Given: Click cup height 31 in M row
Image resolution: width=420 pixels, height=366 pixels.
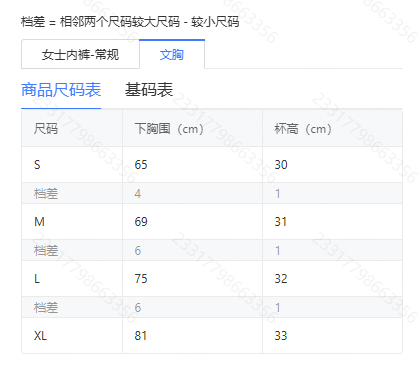Looking at the screenshot, I should tap(281, 222).
